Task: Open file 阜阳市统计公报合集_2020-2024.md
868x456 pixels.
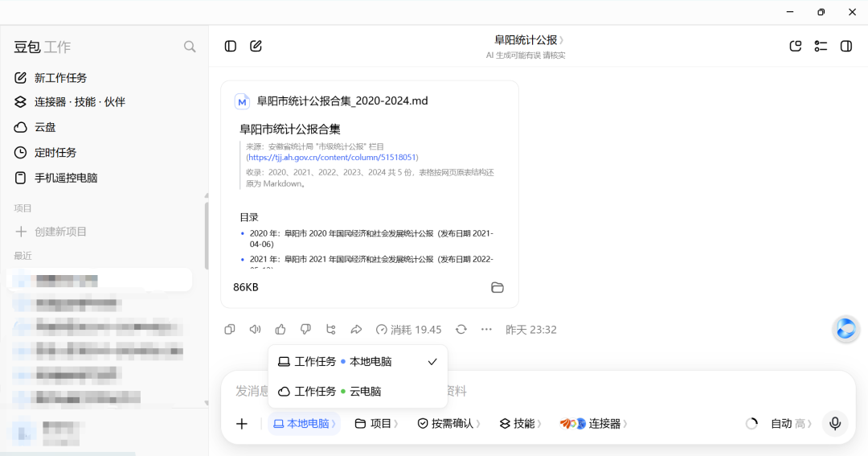Action: point(342,101)
